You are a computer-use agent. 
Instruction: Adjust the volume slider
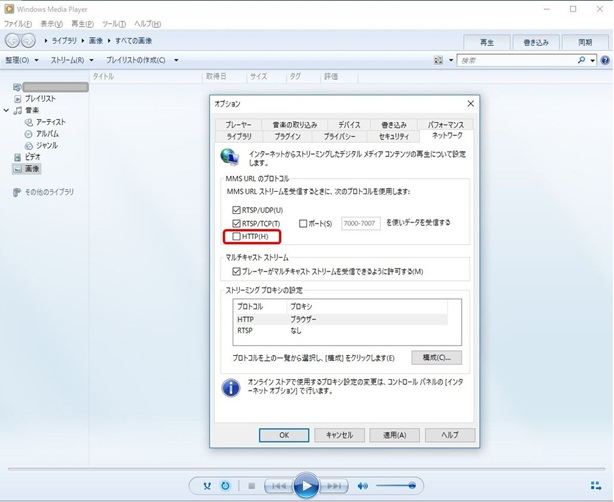click(395, 486)
